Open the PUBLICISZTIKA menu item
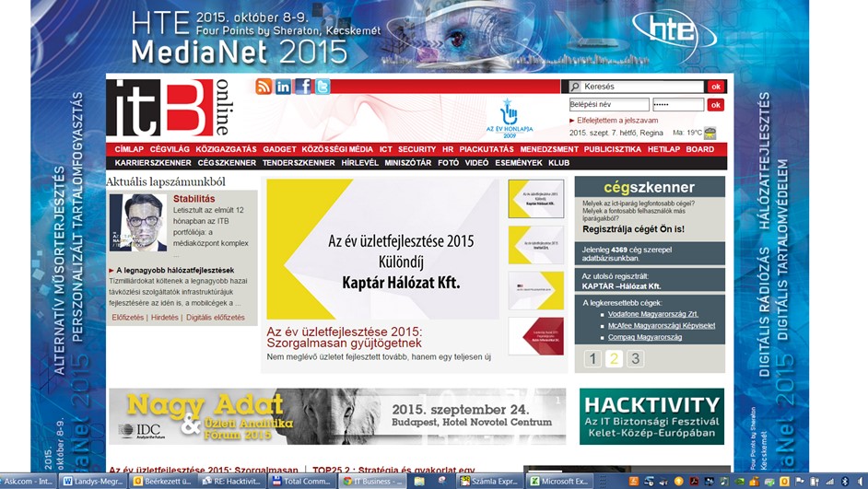The image size is (868, 489). tap(612, 149)
